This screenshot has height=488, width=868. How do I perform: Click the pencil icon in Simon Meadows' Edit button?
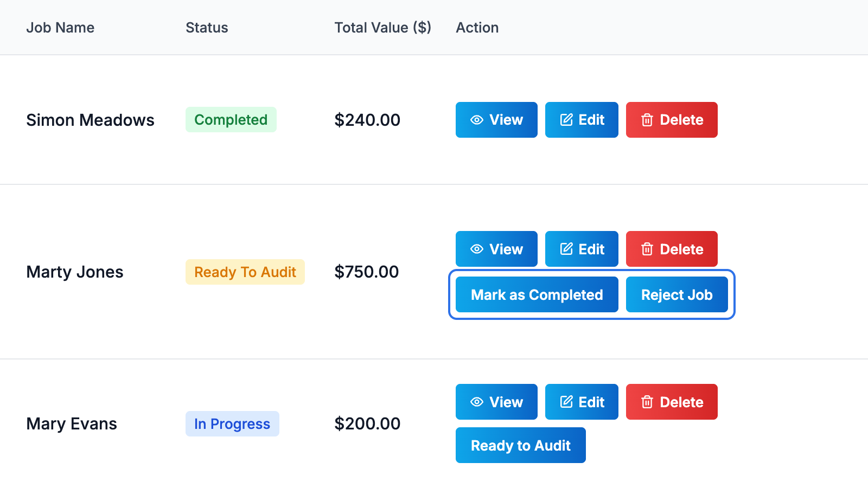pos(566,120)
